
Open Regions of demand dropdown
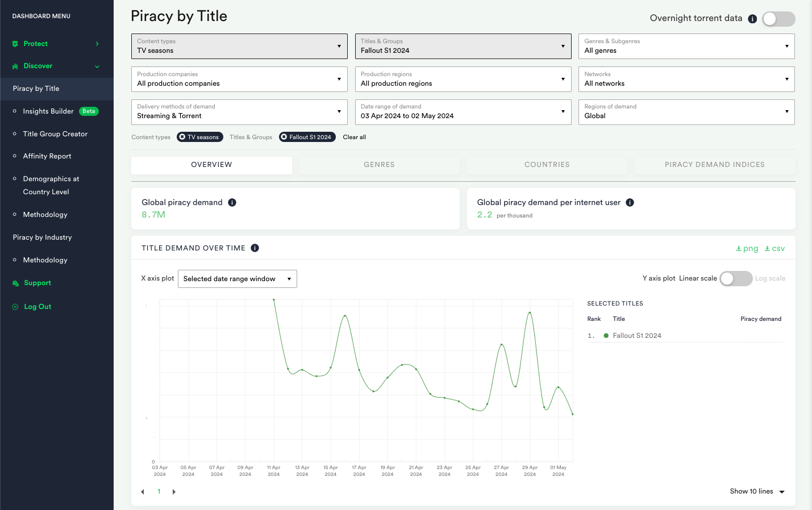pyautogui.click(x=686, y=112)
